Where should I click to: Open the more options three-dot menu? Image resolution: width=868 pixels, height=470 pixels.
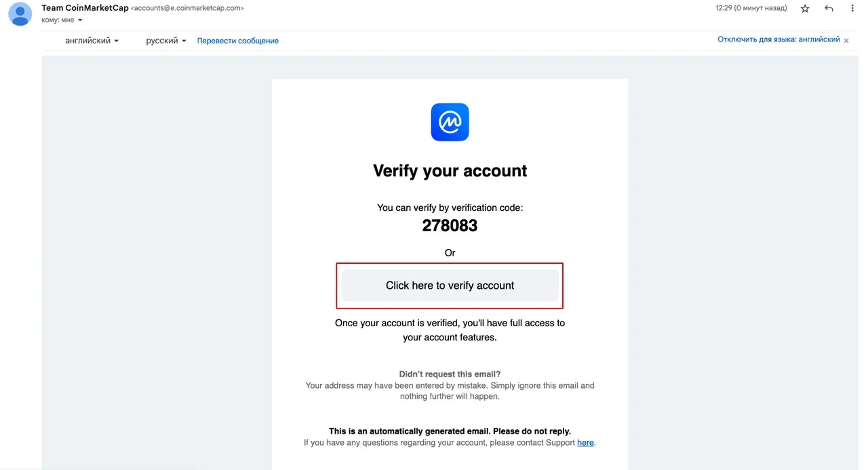(852, 9)
